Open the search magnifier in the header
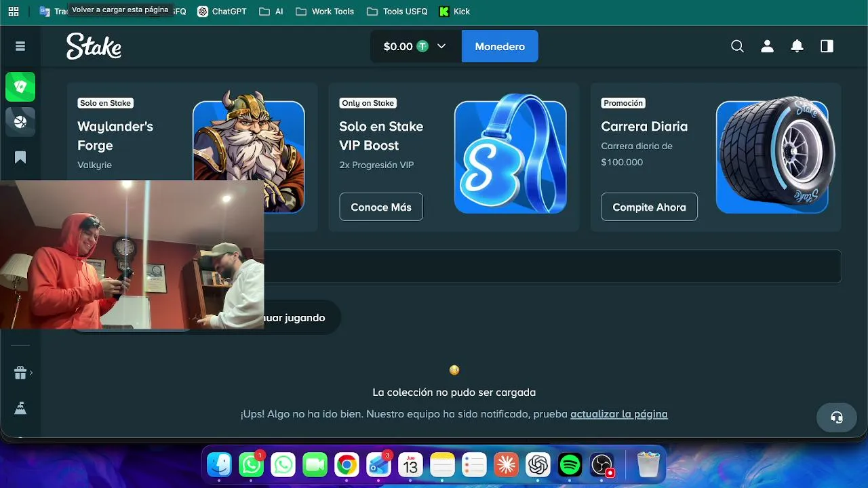Viewport: 868px width, 488px height. click(737, 46)
